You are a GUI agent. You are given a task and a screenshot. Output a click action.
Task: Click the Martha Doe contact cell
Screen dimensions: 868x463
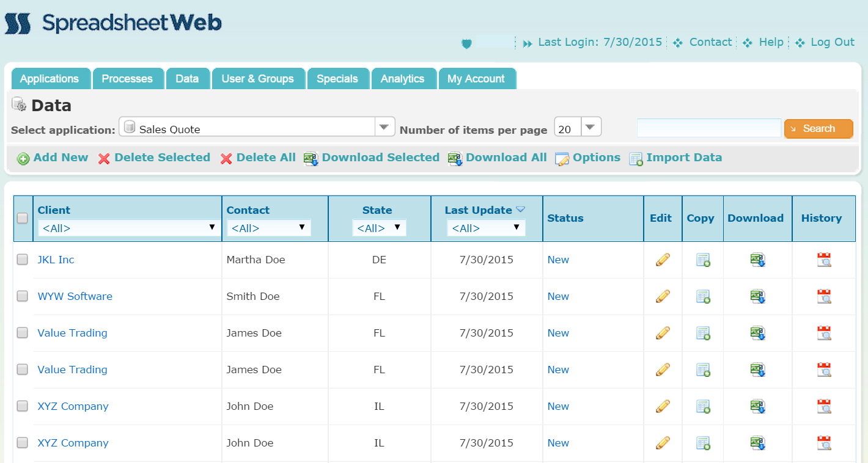pos(256,260)
